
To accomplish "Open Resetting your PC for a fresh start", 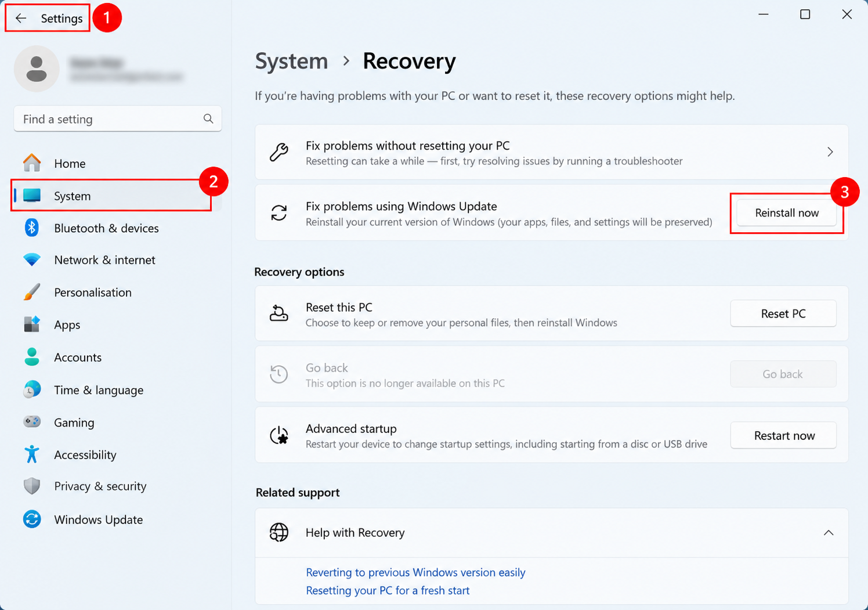I will (x=388, y=590).
